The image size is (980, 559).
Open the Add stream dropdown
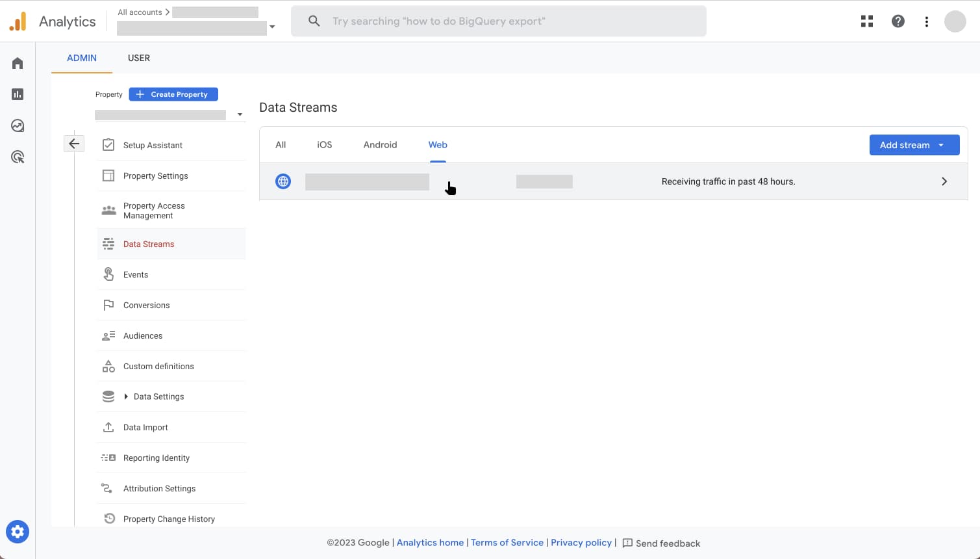[x=914, y=145]
